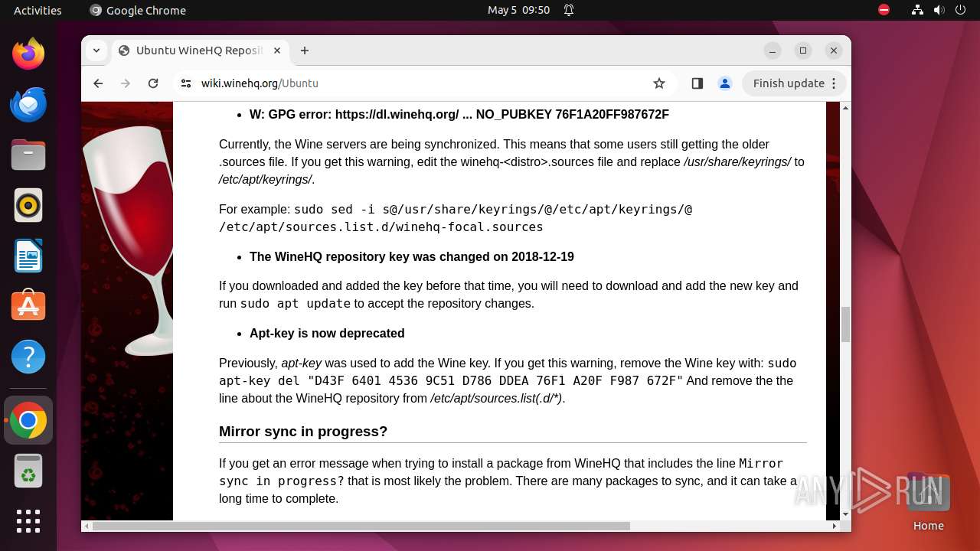
Task: Launch Rhythmbox music player from the dock
Action: pyautogui.click(x=28, y=205)
